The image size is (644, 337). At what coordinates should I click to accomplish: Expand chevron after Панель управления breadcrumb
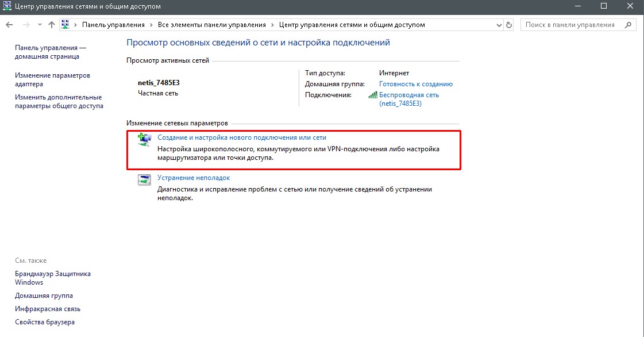coord(151,25)
